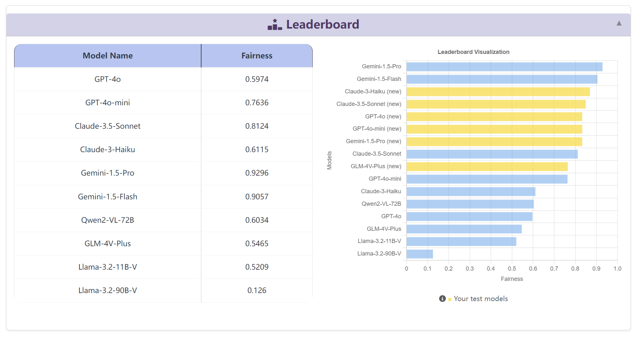
Task: Select the Claude-3.5-Sonnet table cell
Action: (x=108, y=126)
